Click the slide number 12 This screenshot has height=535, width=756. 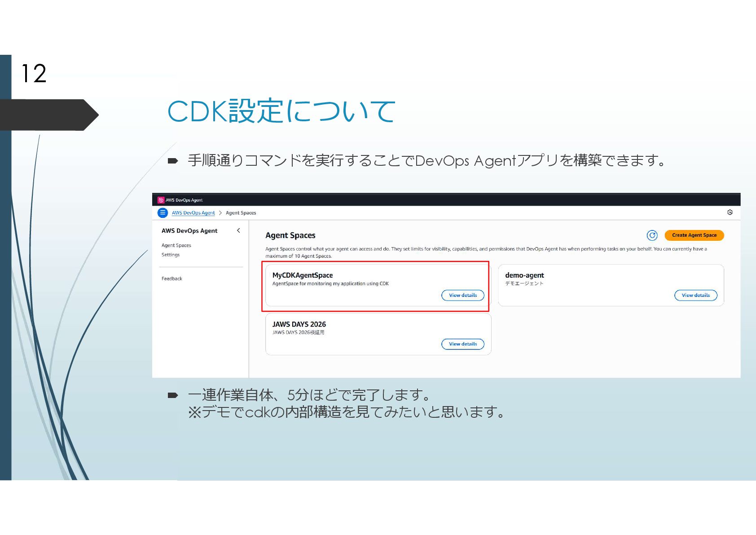tap(34, 74)
